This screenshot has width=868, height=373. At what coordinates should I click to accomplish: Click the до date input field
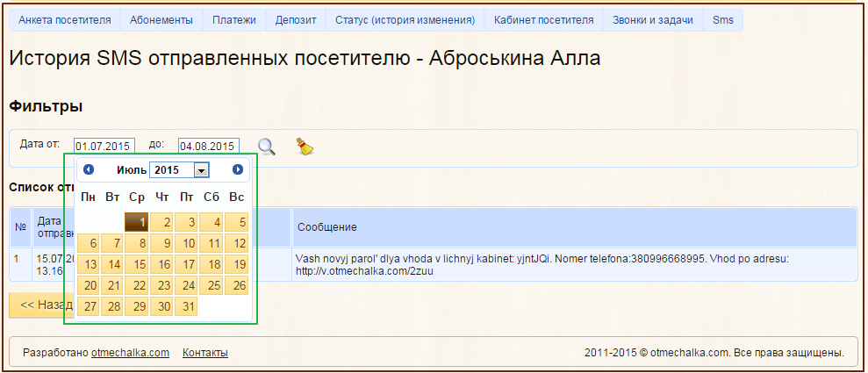pos(208,146)
